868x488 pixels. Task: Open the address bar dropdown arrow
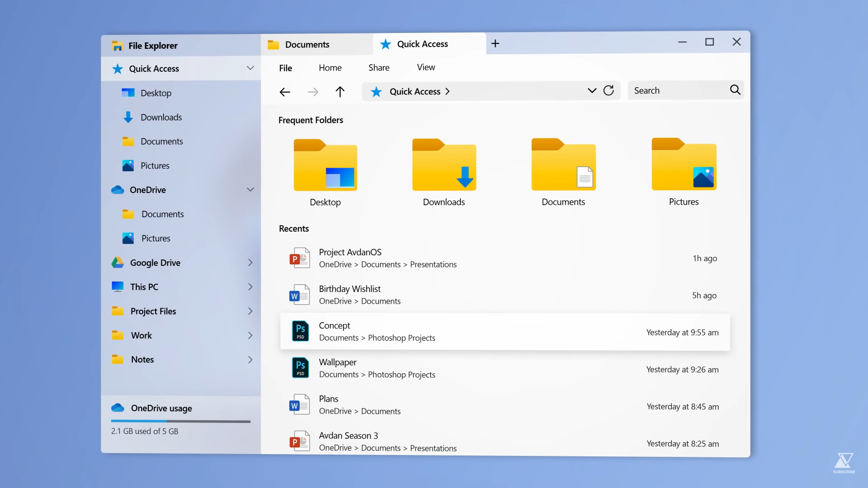click(x=591, y=90)
